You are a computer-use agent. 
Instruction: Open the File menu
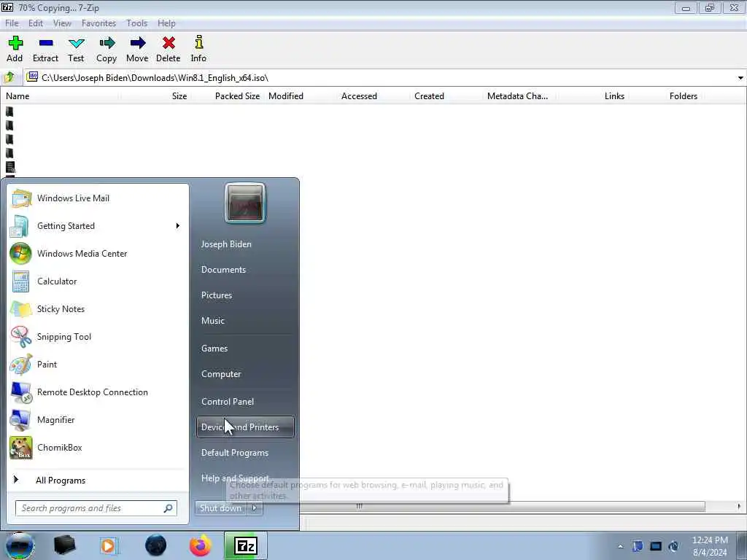tap(12, 23)
